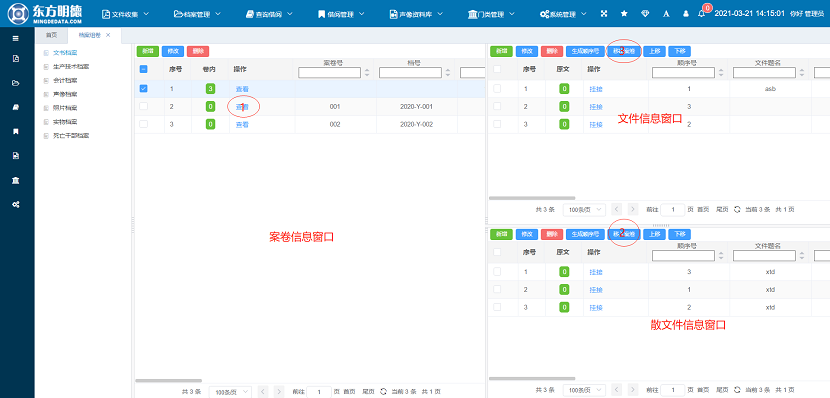Click the diamond icon in top bar
Screen dimensions: 830x398
pyautogui.click(x=645, y=14)
